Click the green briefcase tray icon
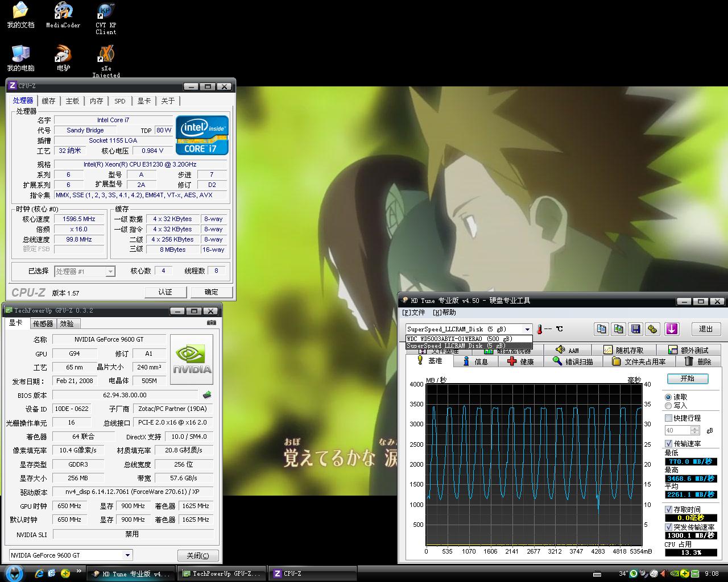Image resolution: width=728 pixels, height=582 pixels. 694,573
